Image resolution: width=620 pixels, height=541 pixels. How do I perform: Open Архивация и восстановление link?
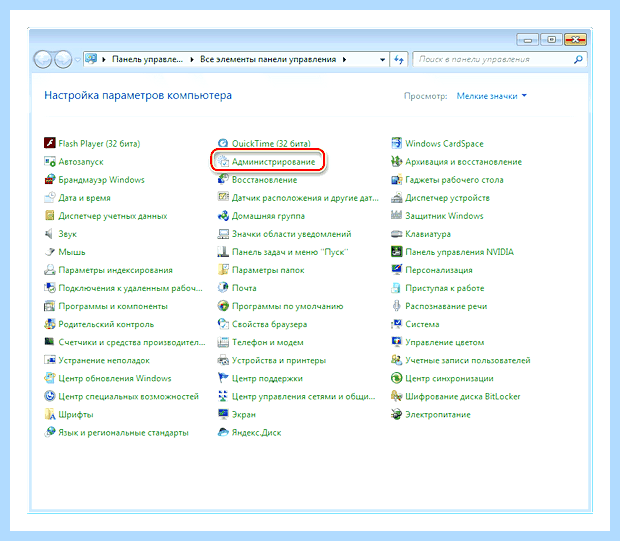point(463,162)
